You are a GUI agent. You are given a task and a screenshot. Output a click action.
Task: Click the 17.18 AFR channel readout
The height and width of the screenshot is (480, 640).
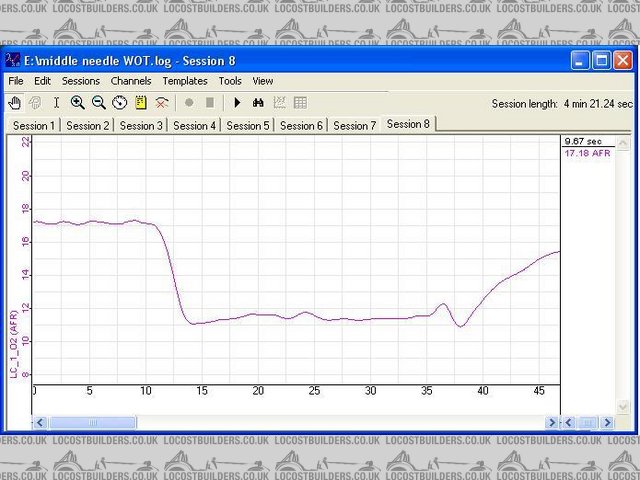[587, 154]
